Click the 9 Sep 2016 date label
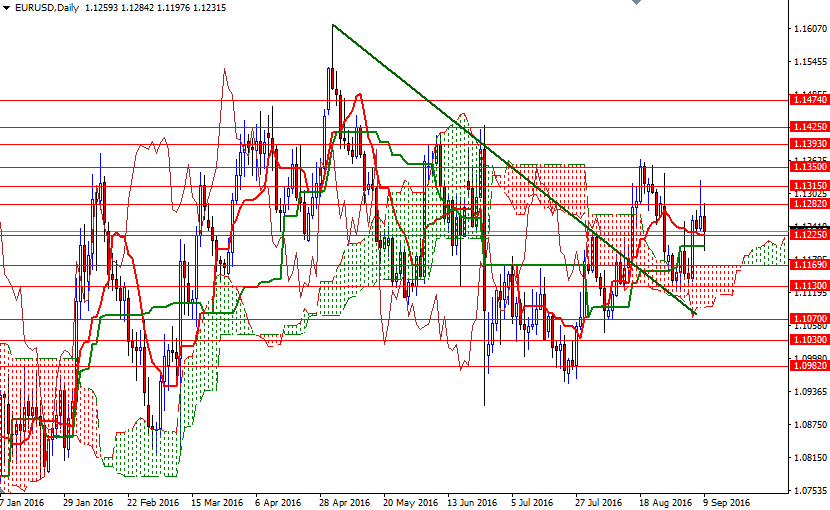 (726, 502)
